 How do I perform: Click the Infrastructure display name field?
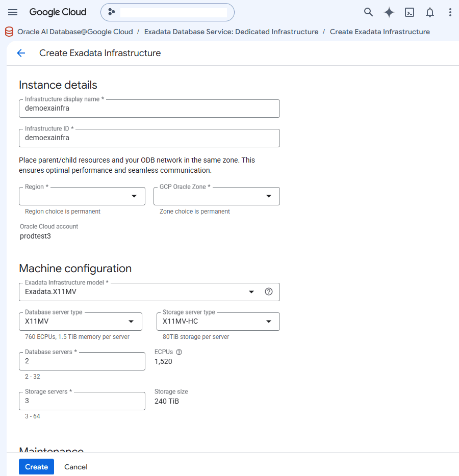149,109
